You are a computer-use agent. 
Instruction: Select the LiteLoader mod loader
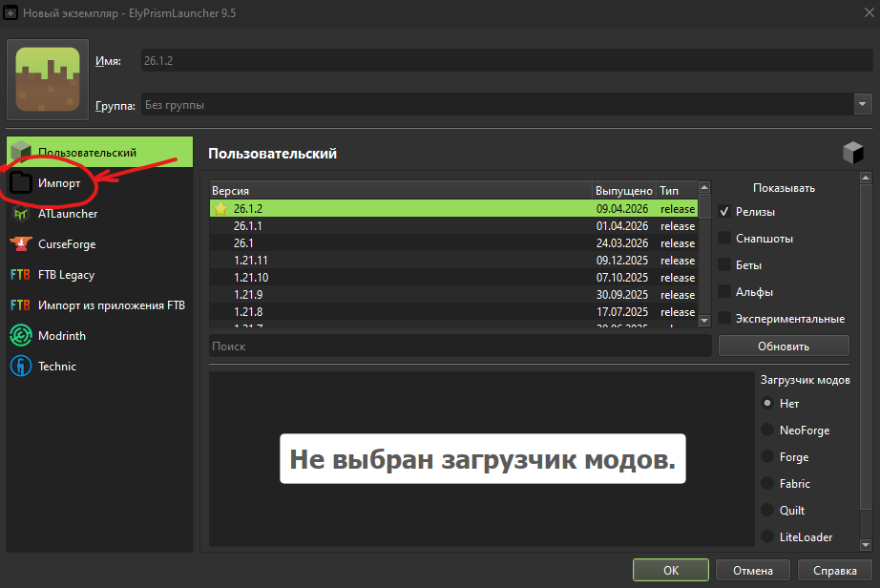(767, 537)
